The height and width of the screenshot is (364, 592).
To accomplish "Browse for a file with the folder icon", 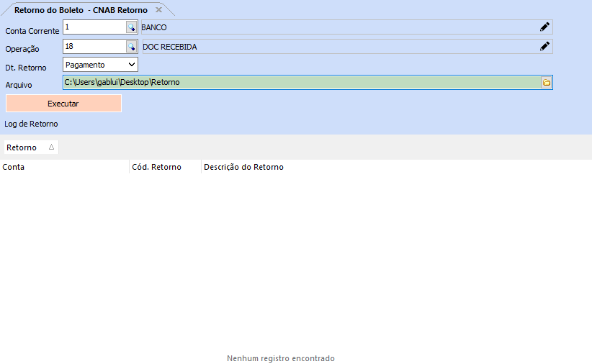I will click(546, 83).
